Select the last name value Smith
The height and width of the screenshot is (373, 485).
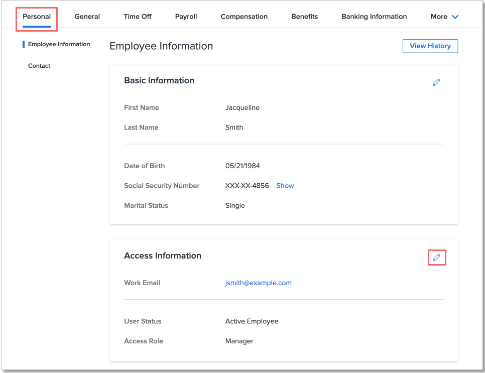(x=234, y=128)
